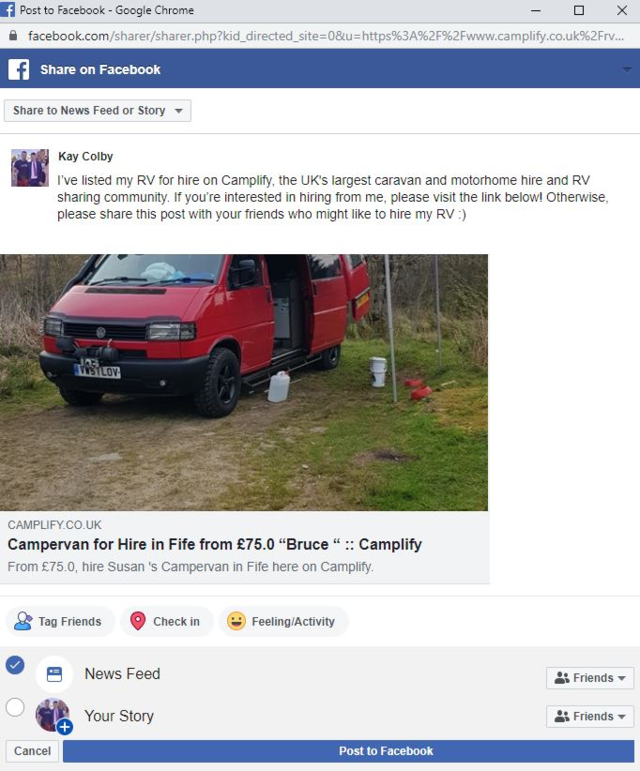Click the Cancel button

tap(32, 751)
